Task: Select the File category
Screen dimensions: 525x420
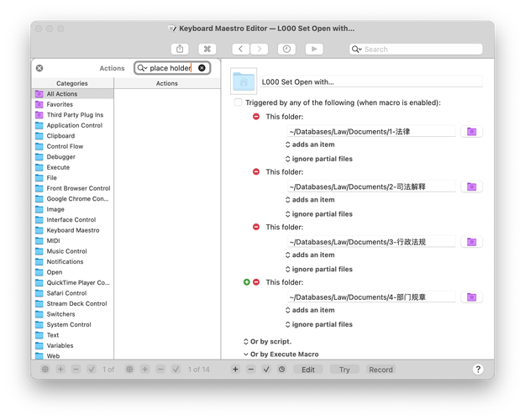Action: tap(72, 178)
